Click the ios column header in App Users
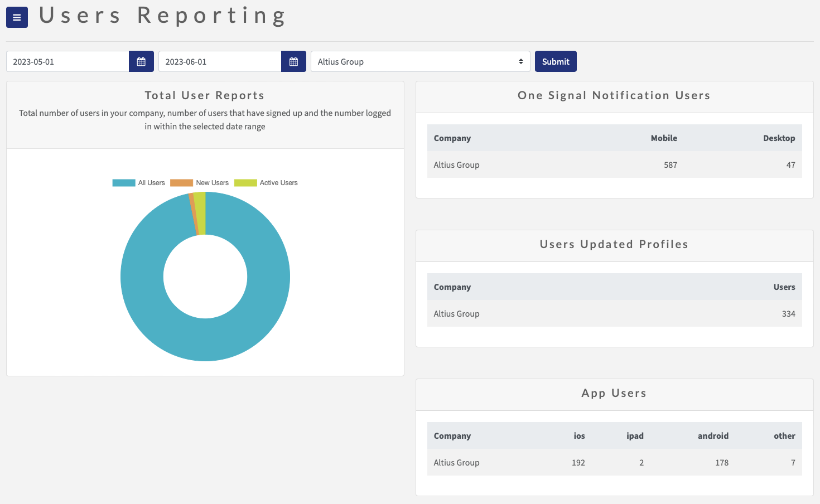 [x=579, y=435]
